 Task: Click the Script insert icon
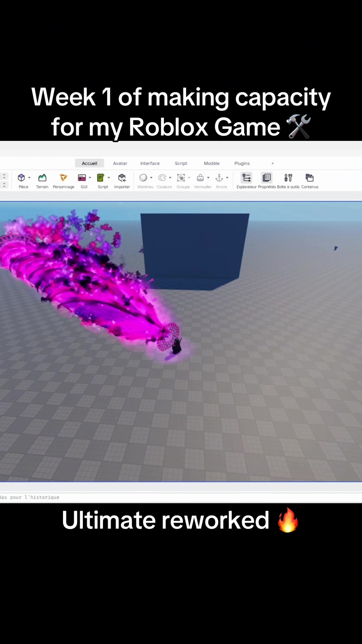point(101,178)
